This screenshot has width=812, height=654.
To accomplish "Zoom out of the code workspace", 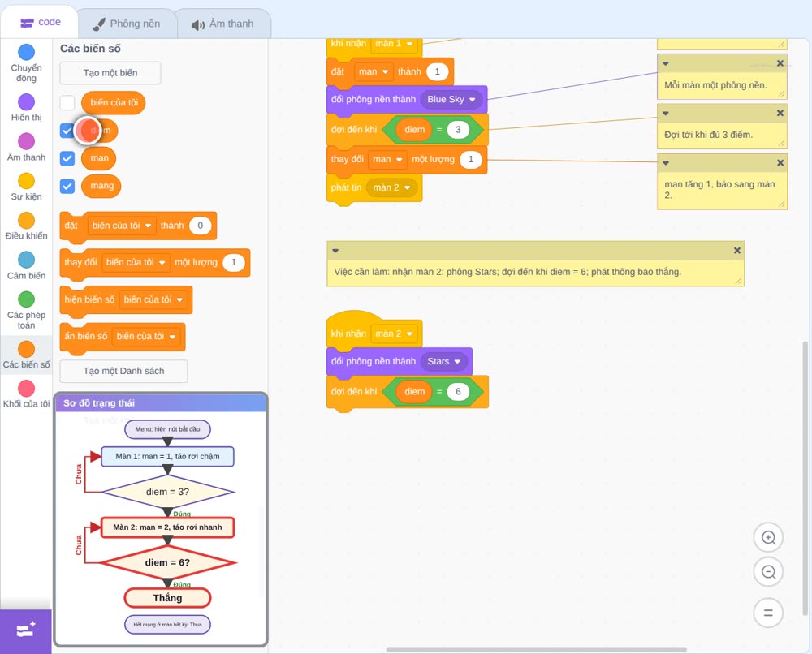I will pos(768,572).
